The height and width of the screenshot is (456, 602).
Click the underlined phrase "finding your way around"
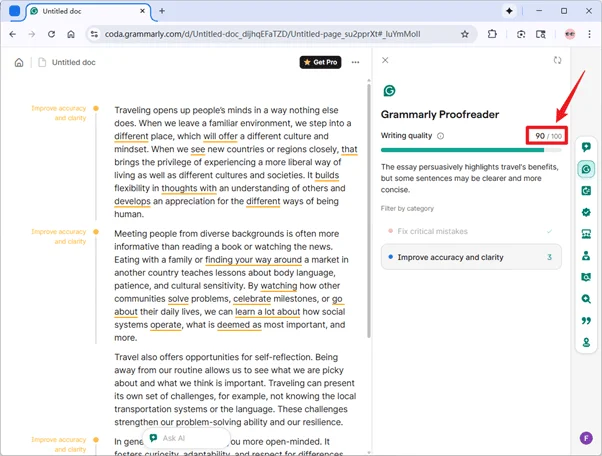[x=253, y=260]
